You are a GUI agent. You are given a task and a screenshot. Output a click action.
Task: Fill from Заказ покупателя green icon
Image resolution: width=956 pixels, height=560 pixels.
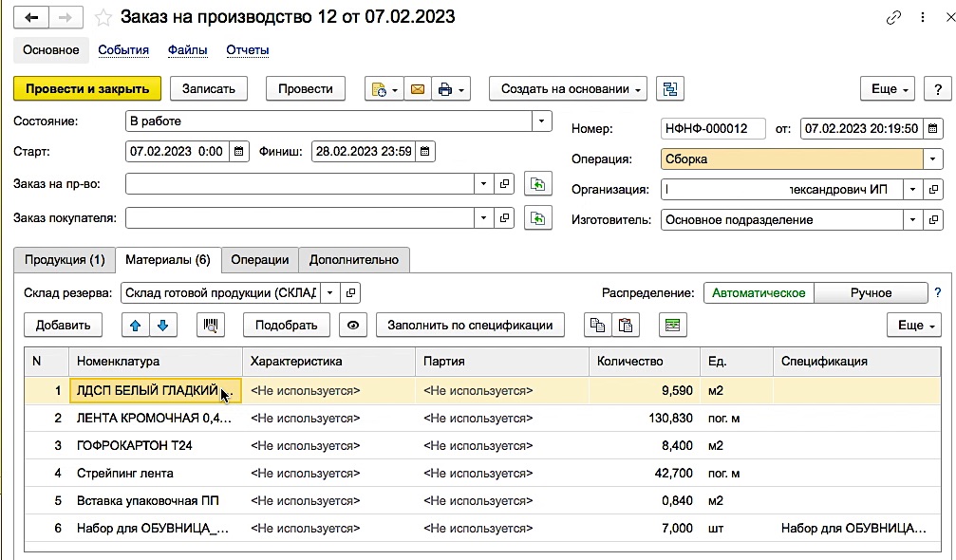[537, 218]
